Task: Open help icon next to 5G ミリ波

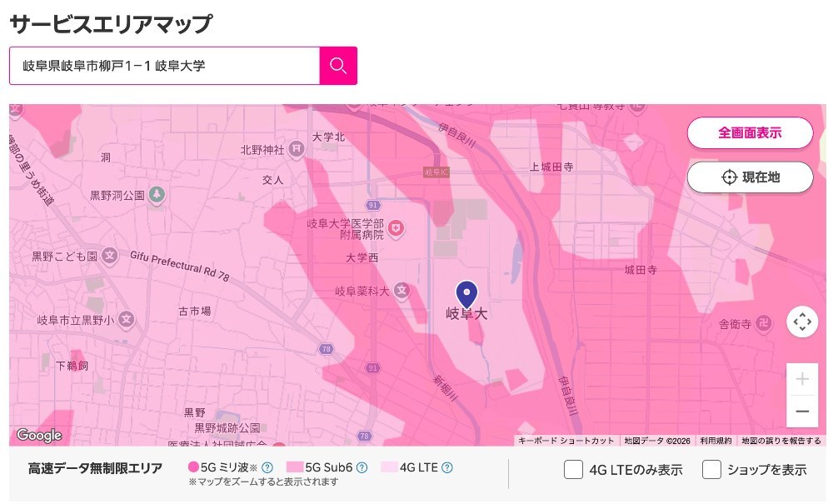Action: [267, 467]
